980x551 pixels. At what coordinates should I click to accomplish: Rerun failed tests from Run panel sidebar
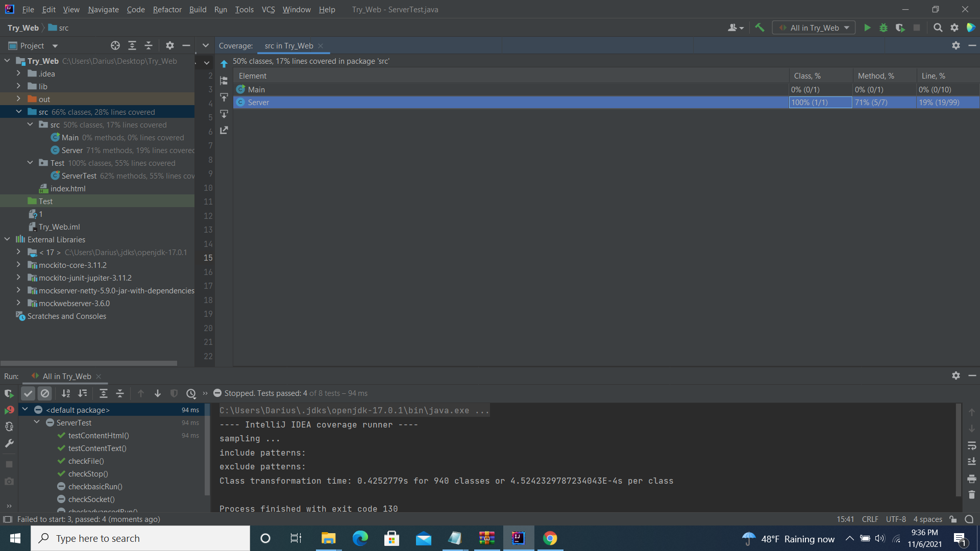pyautogui.click(x=9, y=409)
